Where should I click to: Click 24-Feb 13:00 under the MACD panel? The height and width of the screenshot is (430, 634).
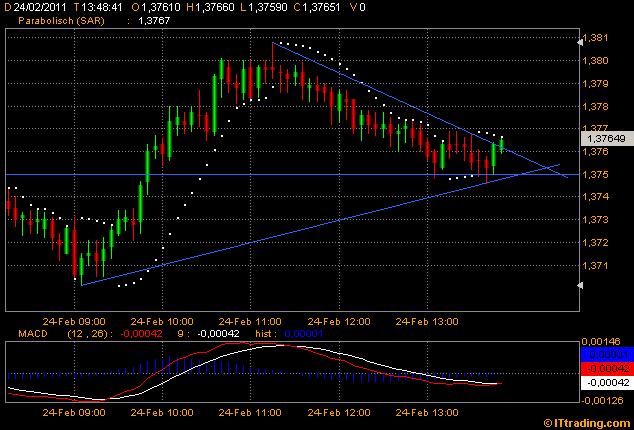tap(427, 413)
